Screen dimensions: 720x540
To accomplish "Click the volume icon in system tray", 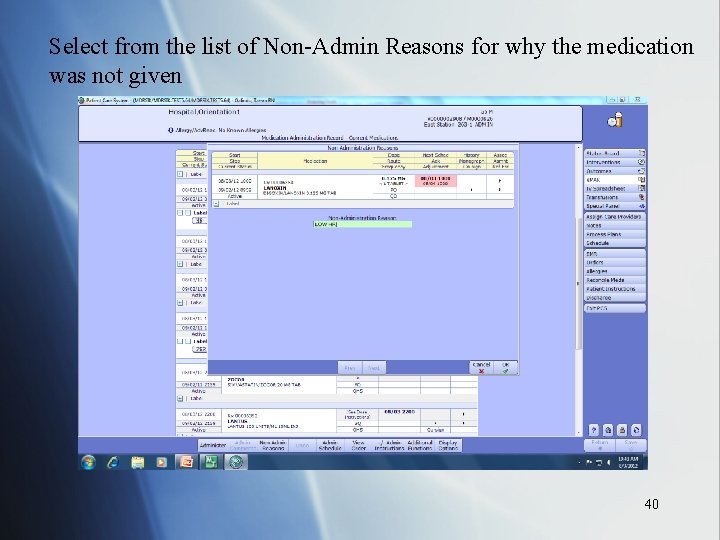I will 609,462.
